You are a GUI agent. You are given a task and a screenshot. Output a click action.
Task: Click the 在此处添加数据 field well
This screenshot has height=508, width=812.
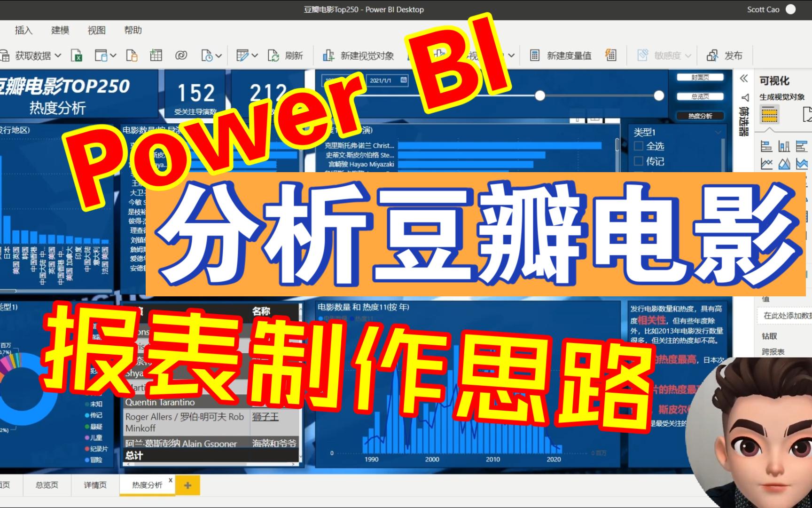(x=785, y=316)
